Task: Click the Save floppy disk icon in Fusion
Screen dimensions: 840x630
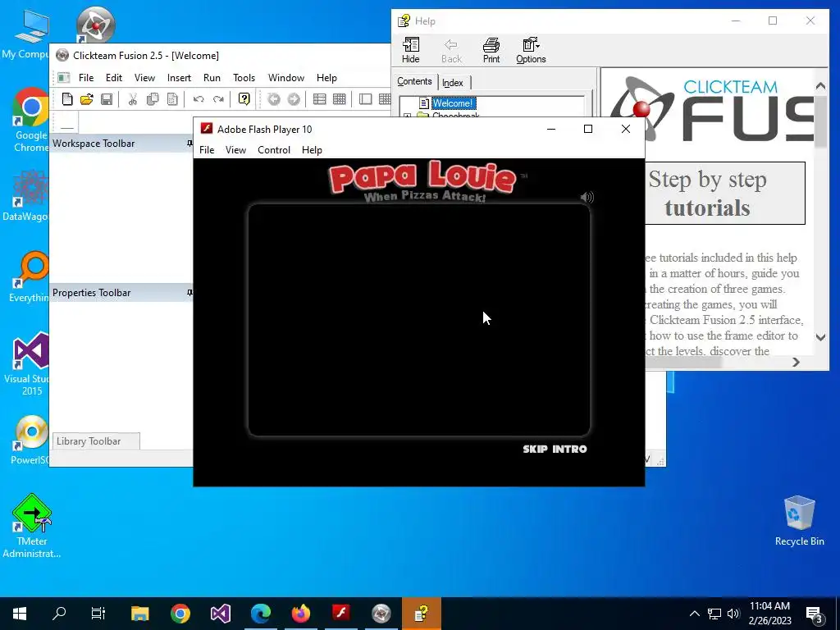Action: pyautogui.click(x=107, y=99)
